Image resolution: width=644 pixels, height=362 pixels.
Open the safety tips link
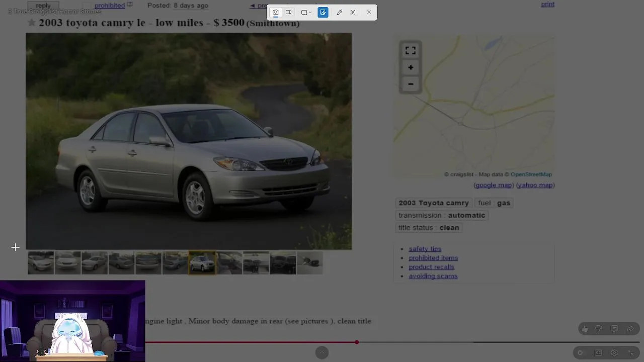coord(425,249)
